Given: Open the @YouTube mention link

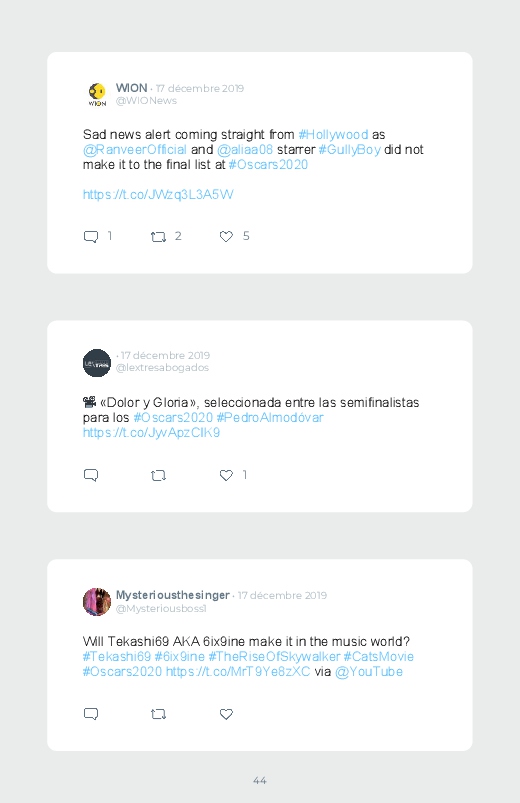Looking at the screenshot, I should pyautogui.click(x=369, y=671).
